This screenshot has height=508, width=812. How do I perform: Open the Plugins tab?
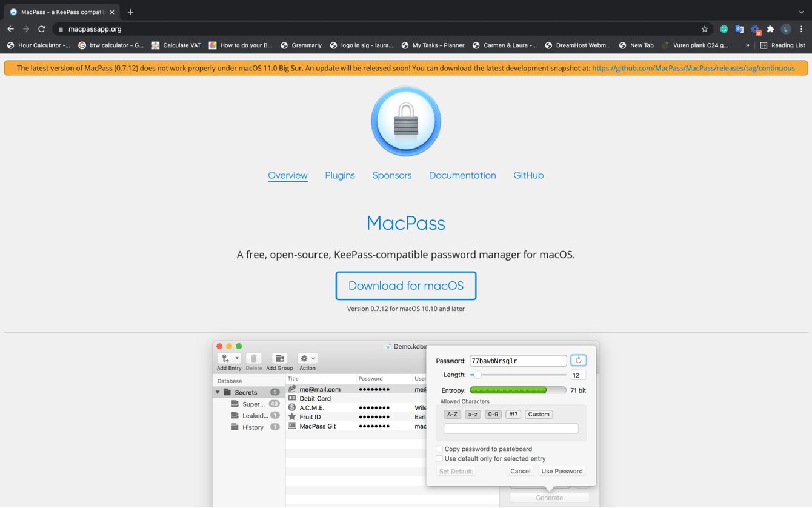[340, 175]
